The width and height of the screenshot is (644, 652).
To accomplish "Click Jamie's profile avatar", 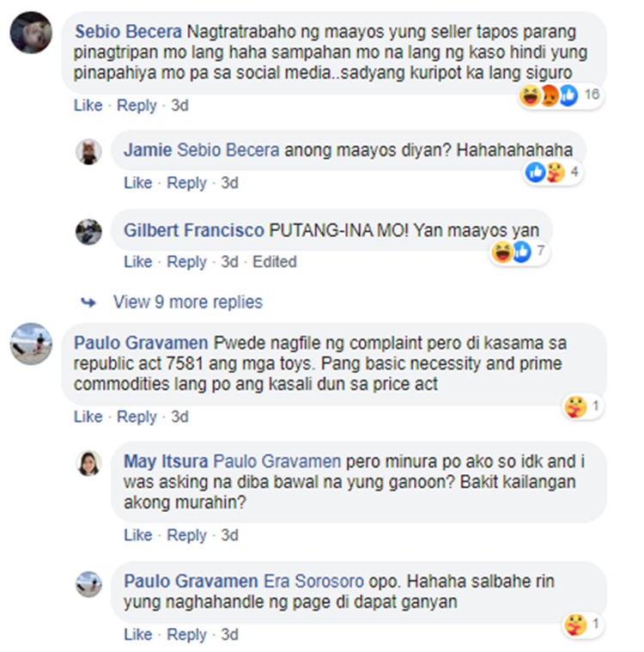I will 88,152.
